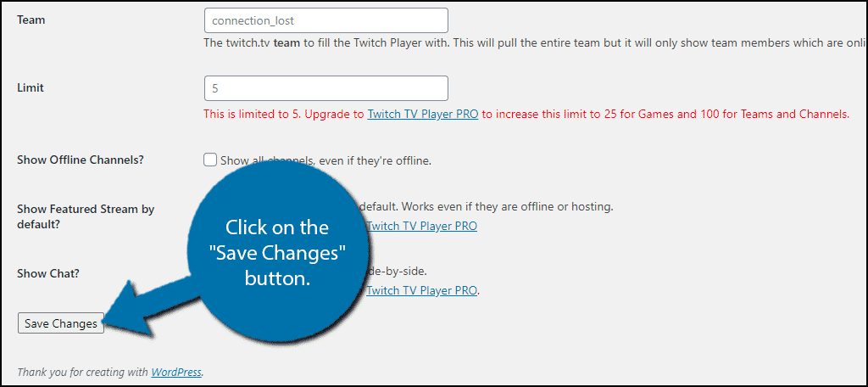The image size is (868, 387).
Task: Open Twitch TV Player PRO link under Featured Stream
Action: [422, 227]
